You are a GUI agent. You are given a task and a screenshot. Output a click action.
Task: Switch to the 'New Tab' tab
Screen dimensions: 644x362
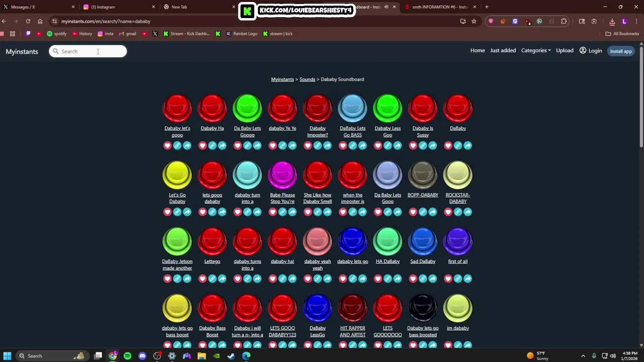(200, 7)
